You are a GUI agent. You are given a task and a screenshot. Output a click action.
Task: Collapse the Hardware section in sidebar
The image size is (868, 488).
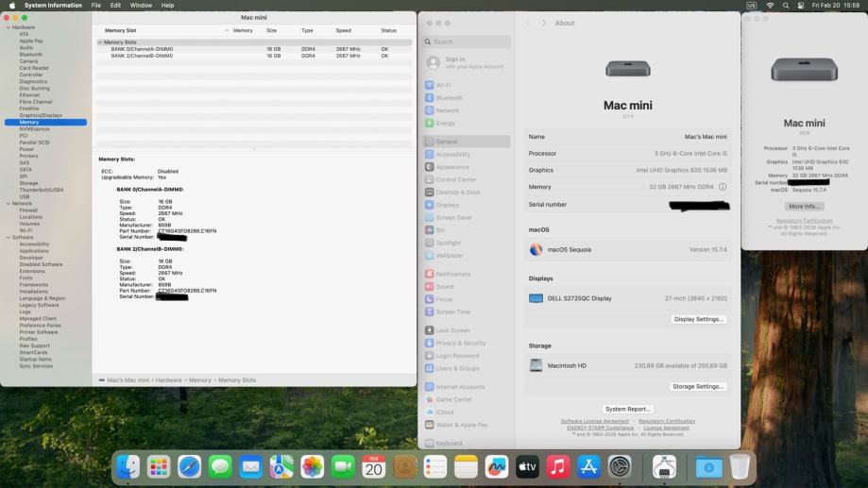(x=9, y=27)
